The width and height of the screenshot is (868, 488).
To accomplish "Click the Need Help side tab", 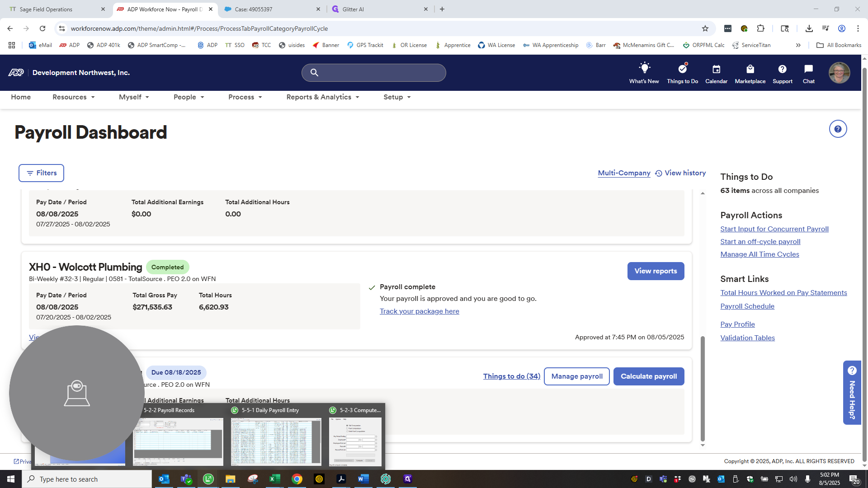I will click(852, 392).
